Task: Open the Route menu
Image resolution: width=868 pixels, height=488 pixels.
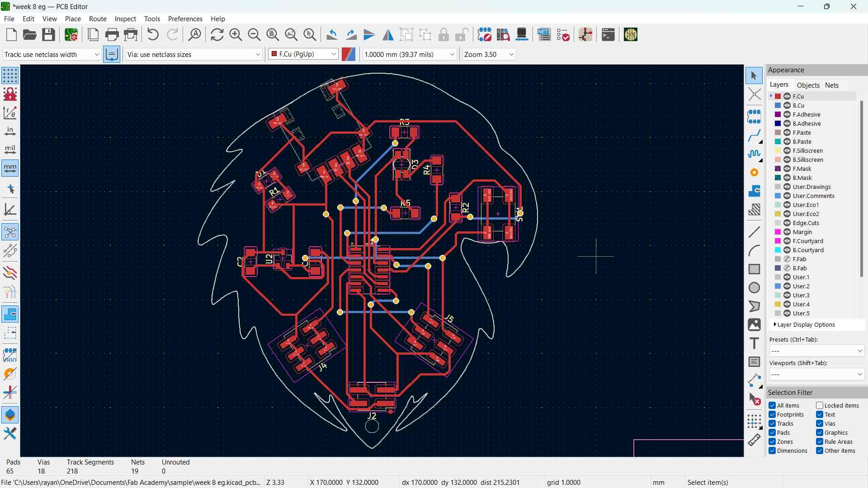Action: (x=98, y=19)
